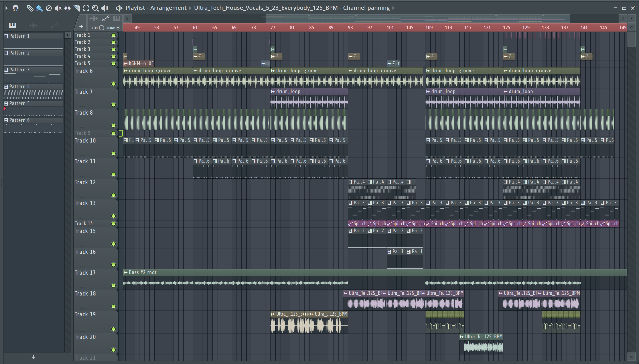Add a new track group with plus

[x=81, y=26]
